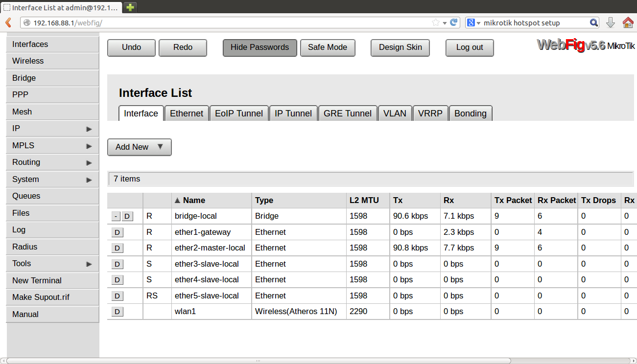Disable ether1-gateway with its D button
This screenshot has width=637, height=364.
pos(118,232)
